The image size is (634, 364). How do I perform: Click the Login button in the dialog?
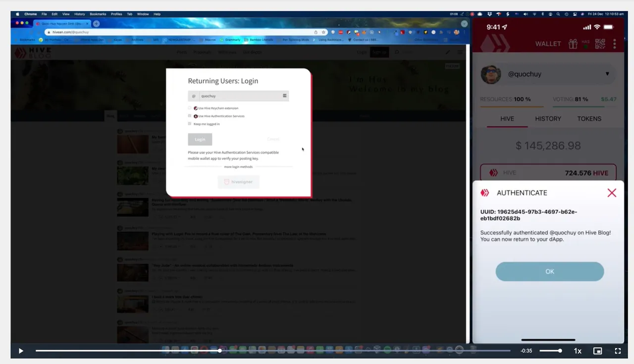[x=200, y=139]
